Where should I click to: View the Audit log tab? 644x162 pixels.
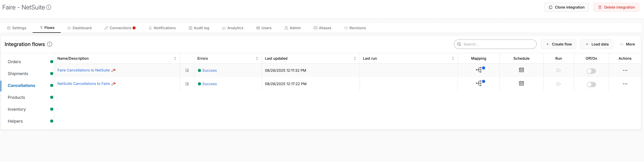[x=199, y=28]
